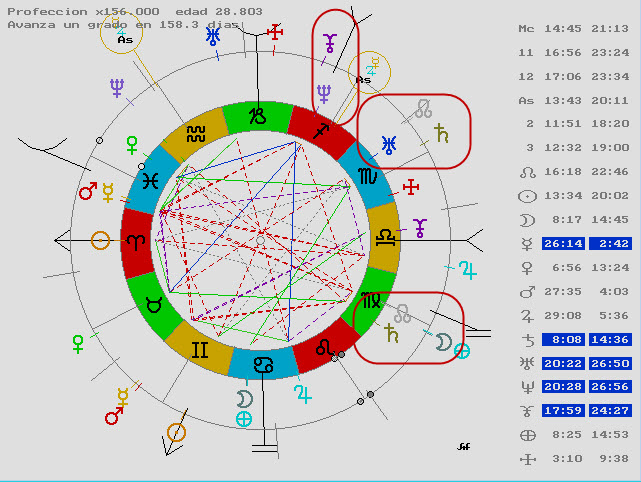Click the orange Sun glyph beside Aries
Screen dimensions: 641x482
pos(100,240)
